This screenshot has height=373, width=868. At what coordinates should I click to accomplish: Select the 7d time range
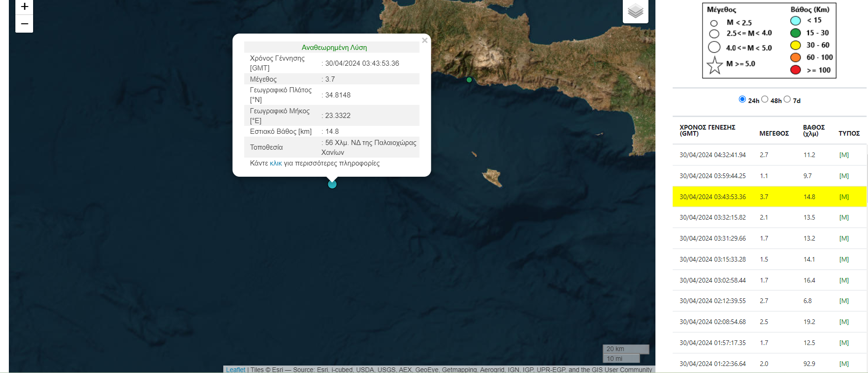pyautogui.click(x=787, y=99)
